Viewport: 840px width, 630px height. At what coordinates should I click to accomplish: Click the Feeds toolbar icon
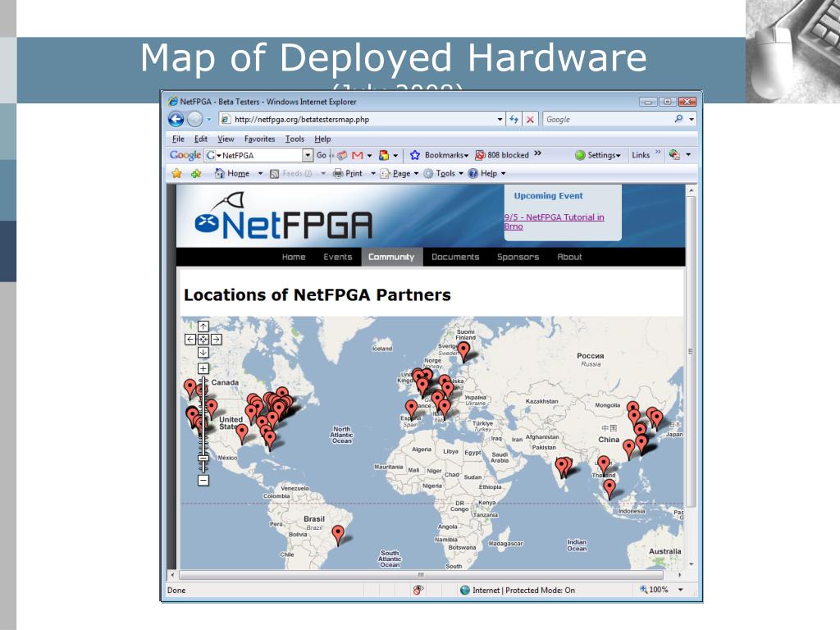click(274, 174)
